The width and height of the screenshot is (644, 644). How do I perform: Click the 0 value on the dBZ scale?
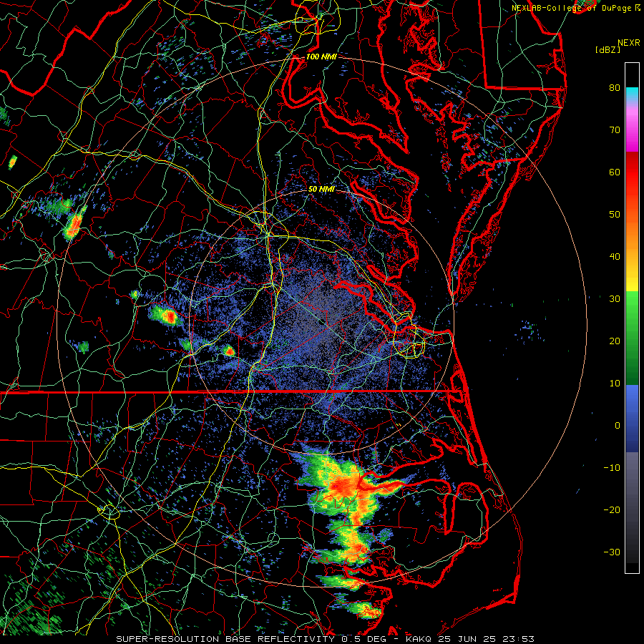[618, 426]
